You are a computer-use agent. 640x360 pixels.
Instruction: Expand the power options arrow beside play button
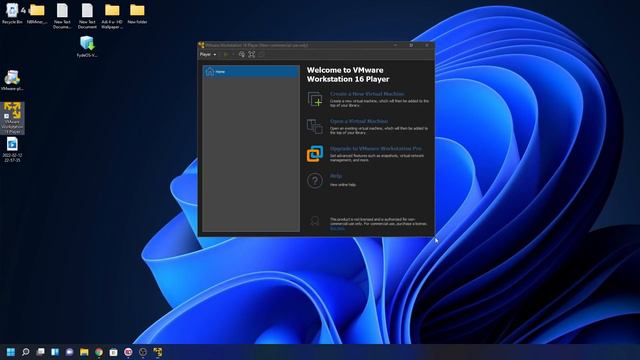pyautogui.click(x=233, y=54)
